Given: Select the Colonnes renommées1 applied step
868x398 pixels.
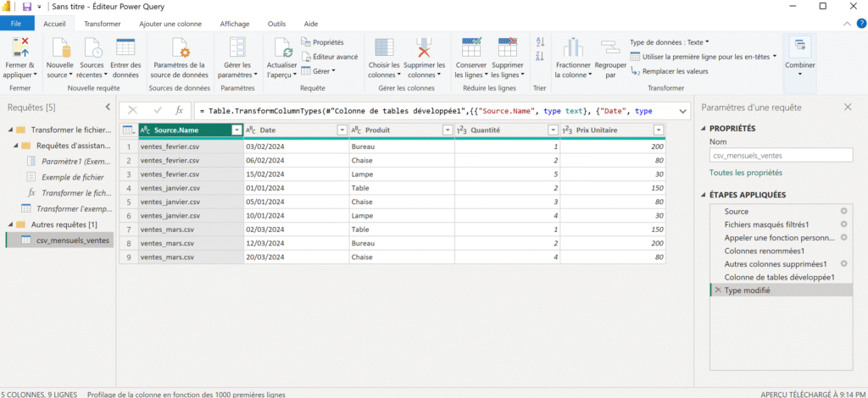Looking at the screenshot, I should pyautogui.click(x=764, y=251).
